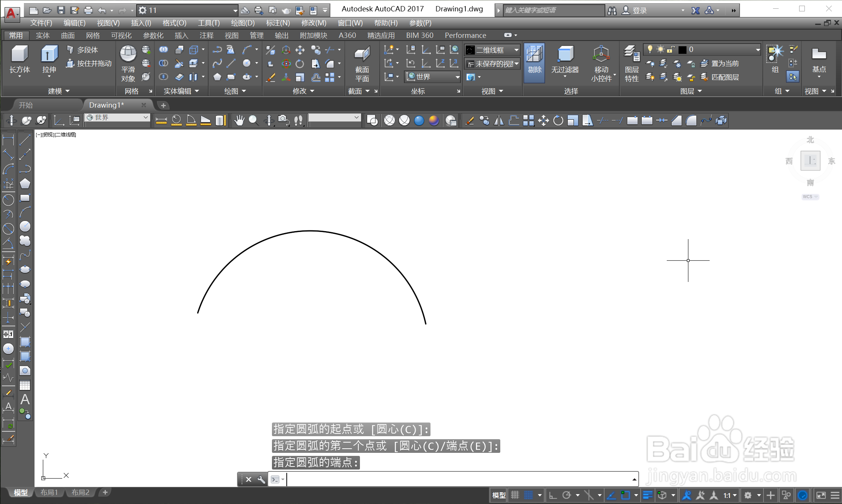This screenshot has height=504, width=842.
Task: Select the Pan hand tool in toolbar
Action: (x=239, y=121)
